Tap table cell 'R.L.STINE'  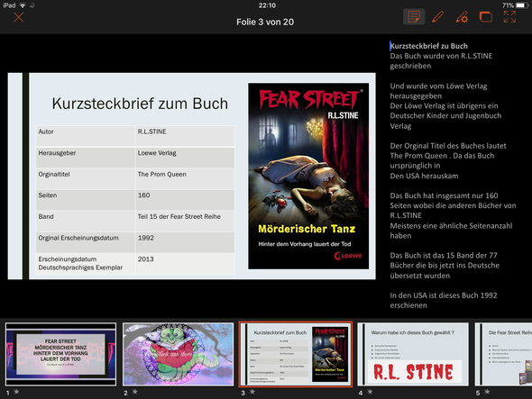click(185, 136)
